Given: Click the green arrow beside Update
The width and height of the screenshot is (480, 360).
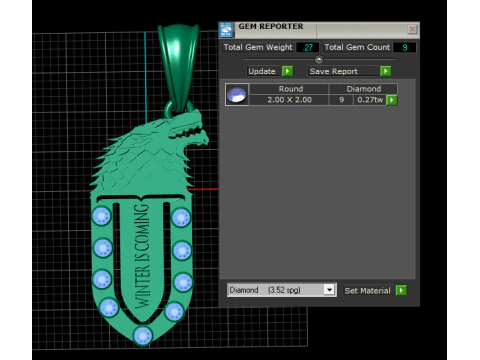Looking at the screenshot, I should 287,71.
